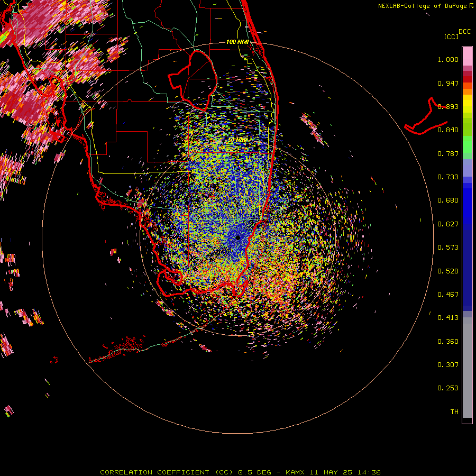Select the 0.413 color scale value

pos(448,318)
